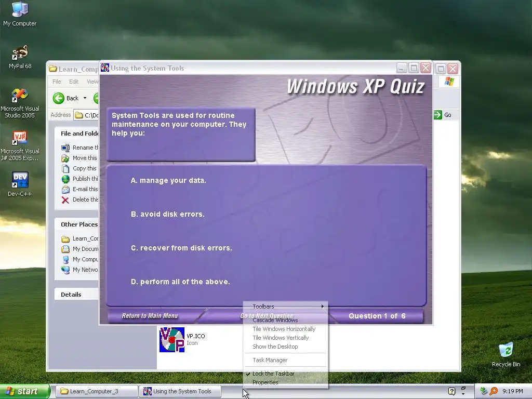
Task: Open Back history dropdown arrow
Action: coord(85,98)
